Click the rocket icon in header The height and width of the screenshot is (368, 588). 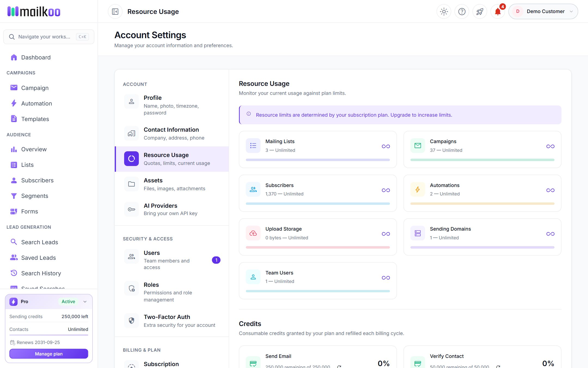[480, 11]
